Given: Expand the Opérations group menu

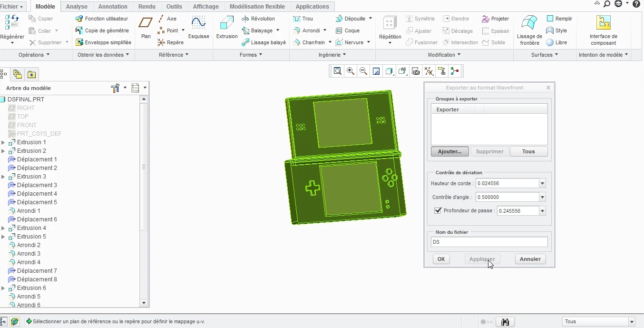Looking at the screenshot, I should click(x=34, y=55).
